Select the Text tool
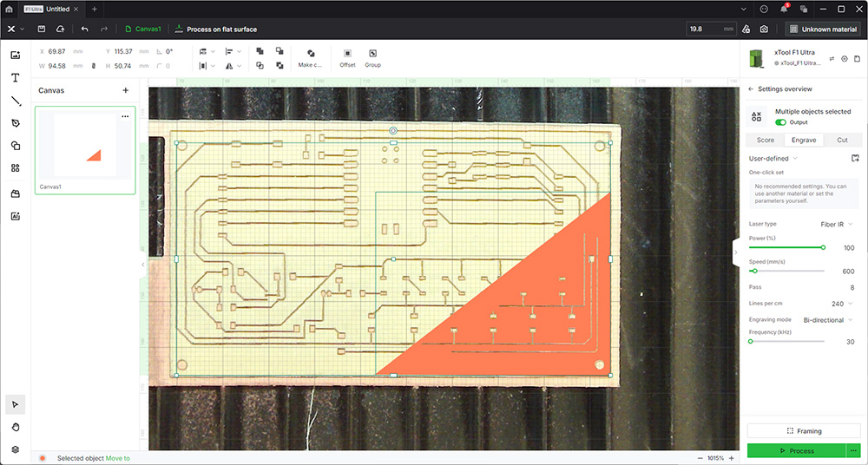 (16, 77)
